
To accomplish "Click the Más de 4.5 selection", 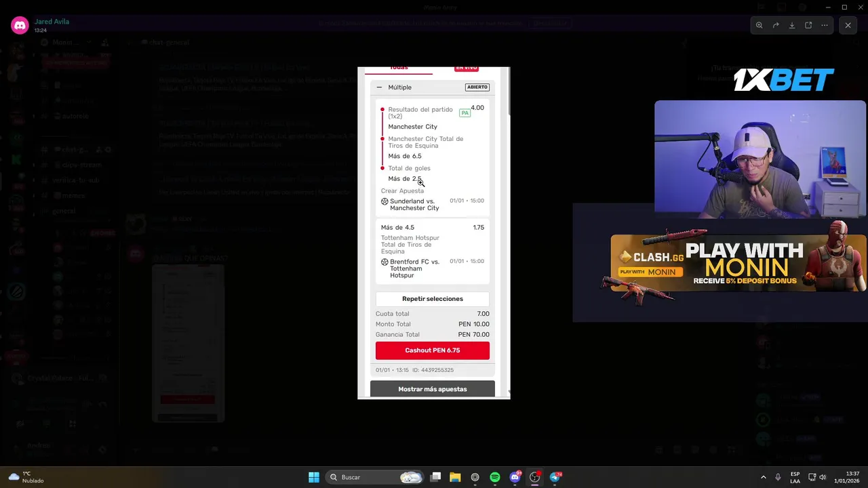I will click(x=397, y=228).
